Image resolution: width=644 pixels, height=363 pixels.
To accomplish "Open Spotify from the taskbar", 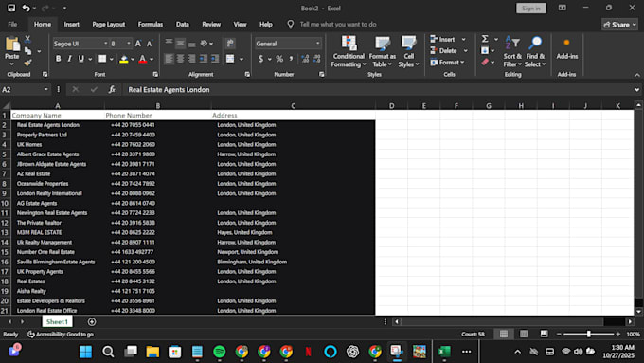I will click(220, 352).
